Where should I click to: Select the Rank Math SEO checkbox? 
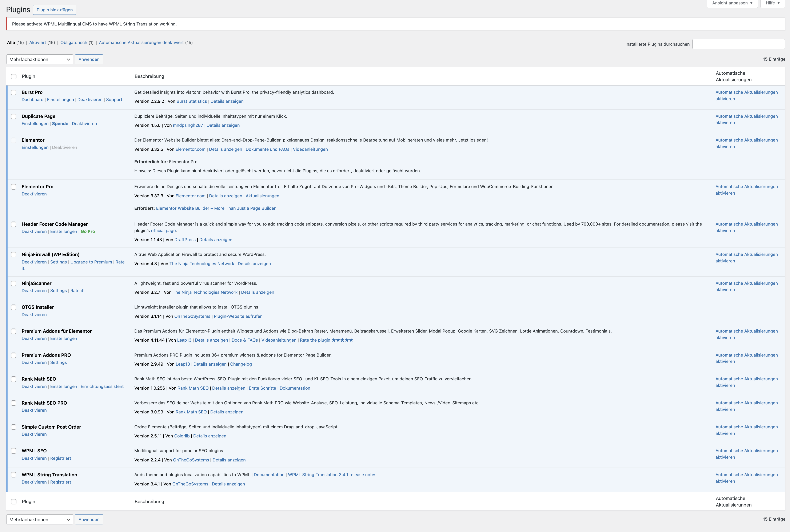click(x=13, y=379)
